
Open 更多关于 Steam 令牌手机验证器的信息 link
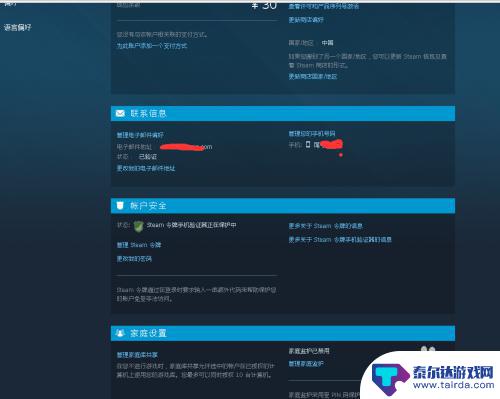click(x=340, y=240)
